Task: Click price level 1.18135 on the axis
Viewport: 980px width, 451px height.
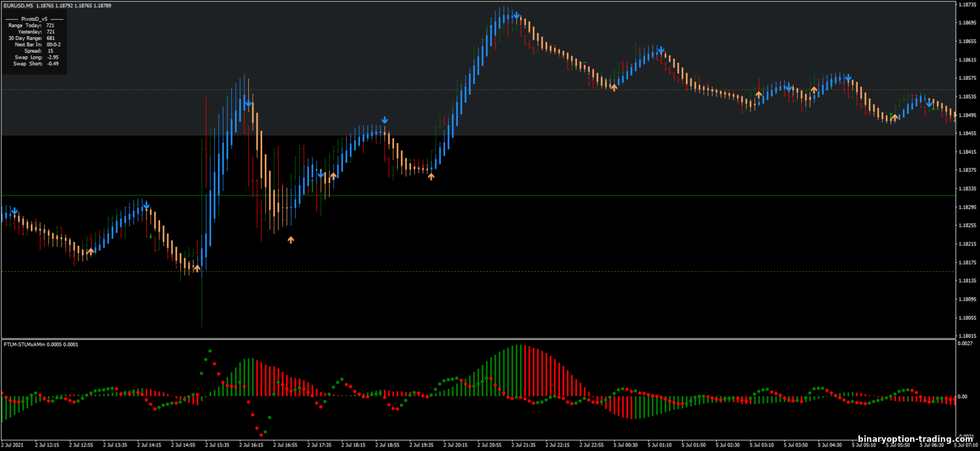Action: tap(967, 281)
